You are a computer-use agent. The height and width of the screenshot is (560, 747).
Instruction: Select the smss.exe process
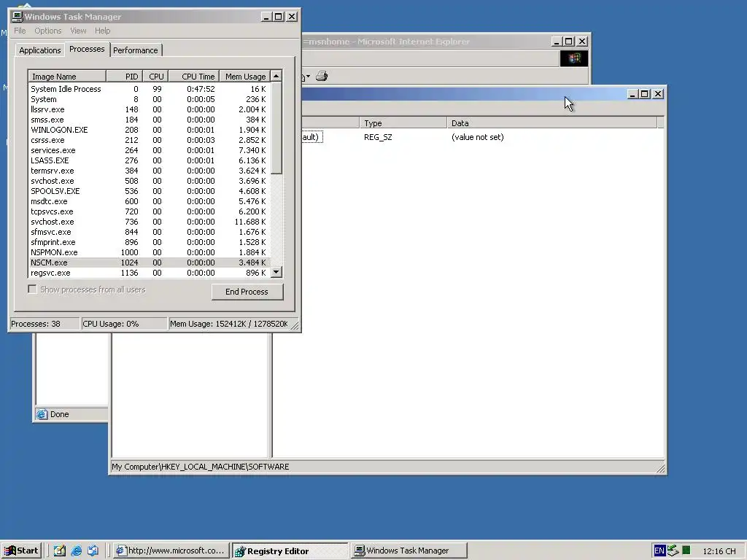[x=149, y=120]
